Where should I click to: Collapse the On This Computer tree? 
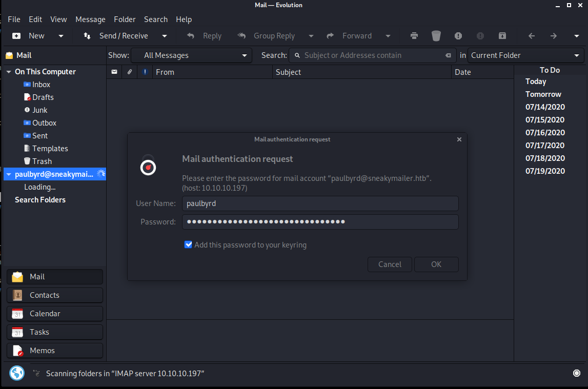(x=9, y=72)
